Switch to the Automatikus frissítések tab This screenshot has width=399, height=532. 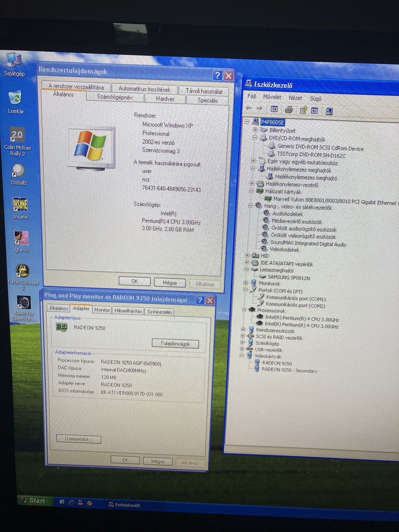tap(144, 89)
